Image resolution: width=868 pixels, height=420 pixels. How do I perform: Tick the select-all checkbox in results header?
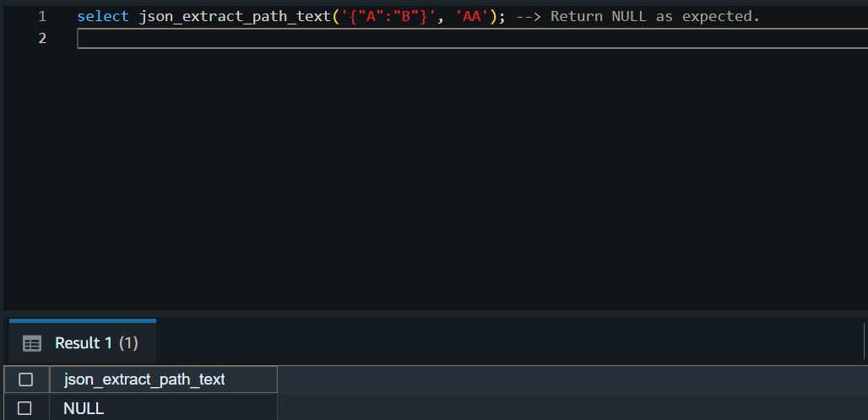tap(25, 380)
